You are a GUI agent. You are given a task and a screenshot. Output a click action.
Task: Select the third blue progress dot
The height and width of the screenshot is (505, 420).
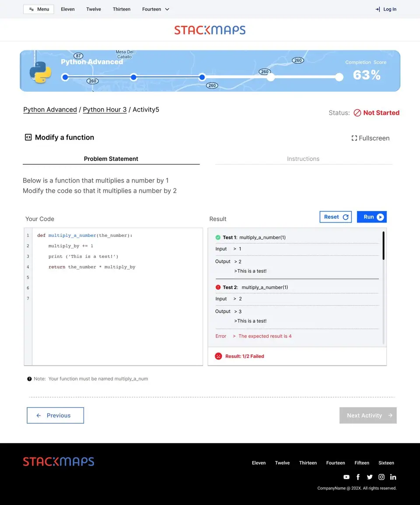[x=202, y=77]
